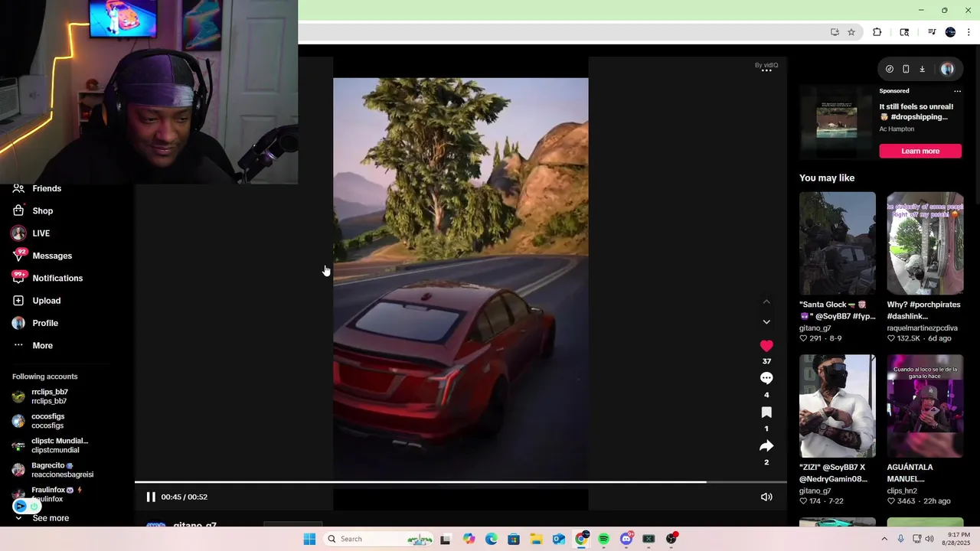The image size is (980, 551).
Task: Open Notifications in the sidebar
Action: [x=57, y=278]
